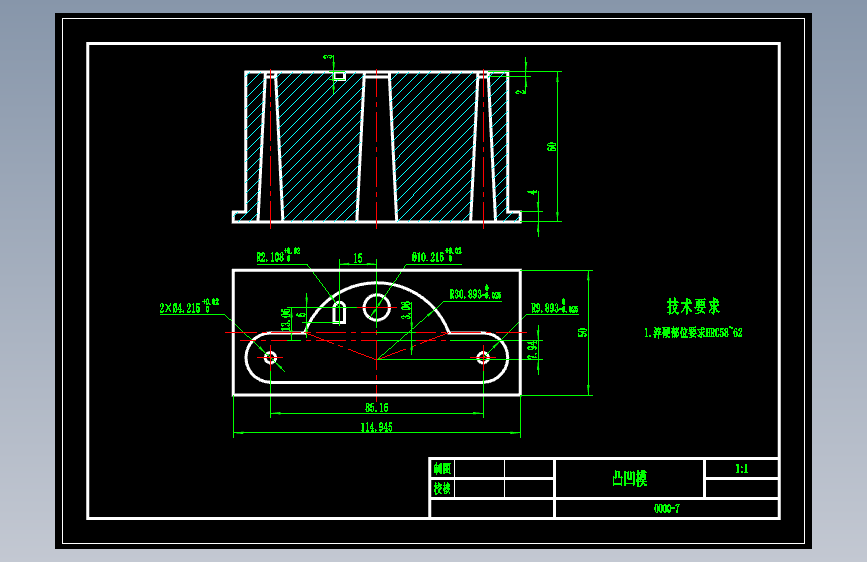Click the 7.94 vertical dimension
This screenshot has width=867, height=562.
pos(532,350)
